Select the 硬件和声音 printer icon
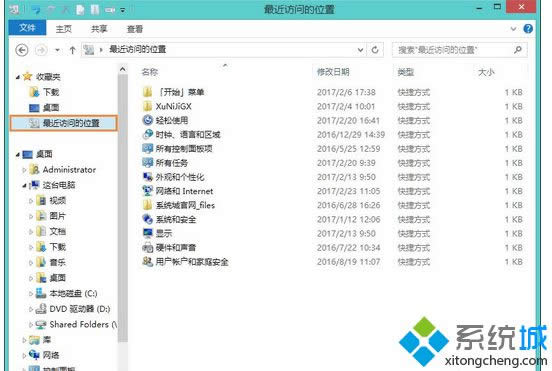 click(x=148, y=247)
